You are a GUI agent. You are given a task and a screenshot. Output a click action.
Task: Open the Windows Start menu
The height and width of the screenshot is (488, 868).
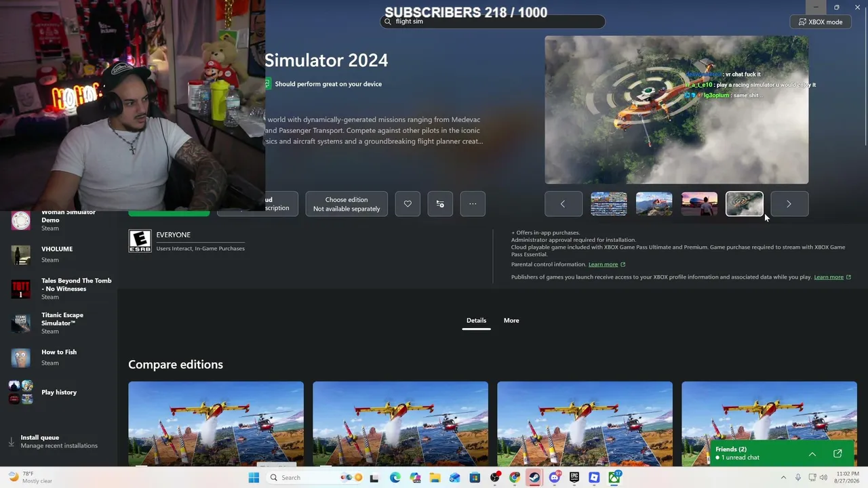pos(254,478)
